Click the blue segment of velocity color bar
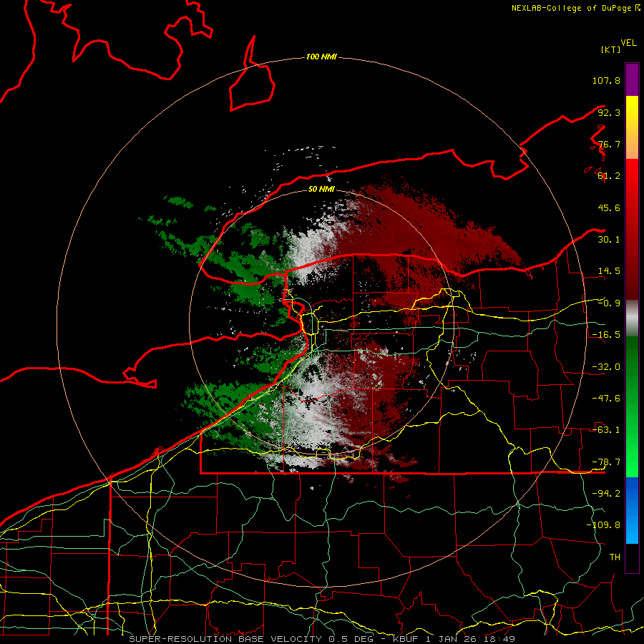This screenshot has width=644, height=644. 632,510
